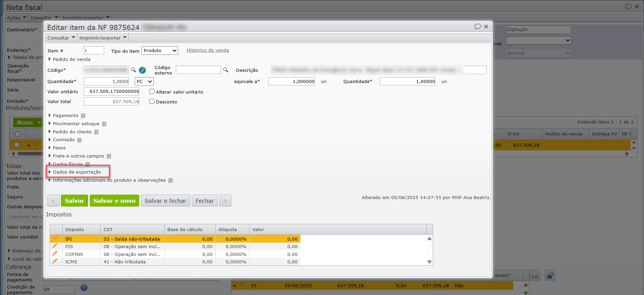
Task: Click the Impostos table scroll-down arrow
Action: point(429,262)
